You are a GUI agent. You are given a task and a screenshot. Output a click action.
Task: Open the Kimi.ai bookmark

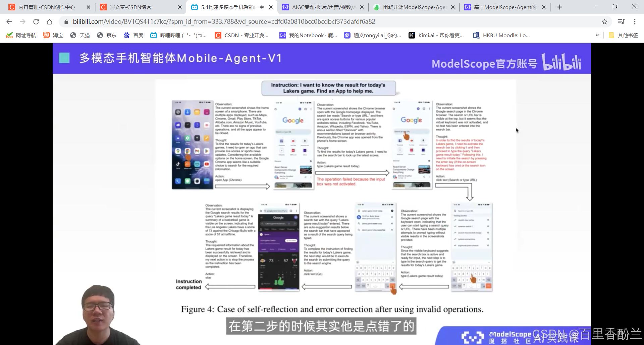click(436, 35)
